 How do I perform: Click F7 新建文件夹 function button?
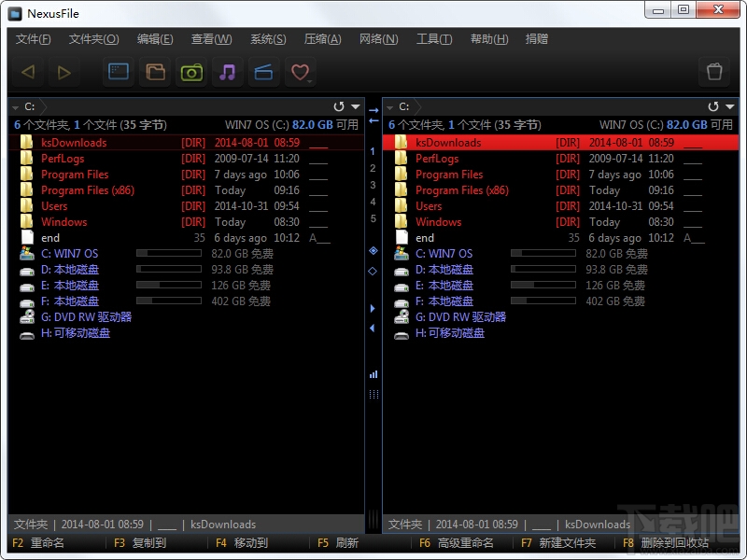point(558,543)
